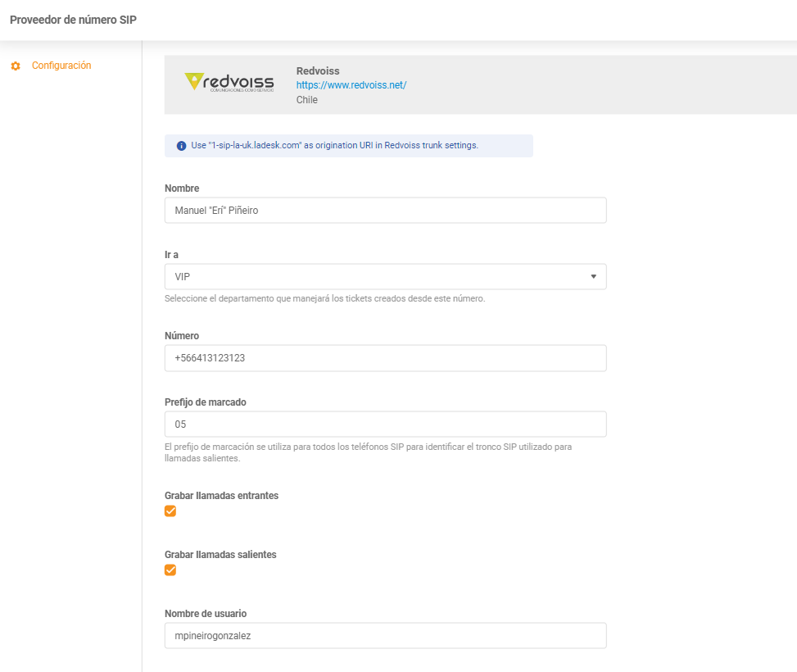Focus the Nombre input field
797x672 pixels.
(385, 211)
